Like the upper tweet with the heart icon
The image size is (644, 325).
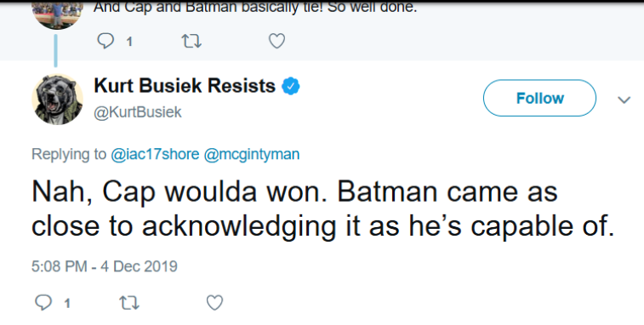coord(276,41)
